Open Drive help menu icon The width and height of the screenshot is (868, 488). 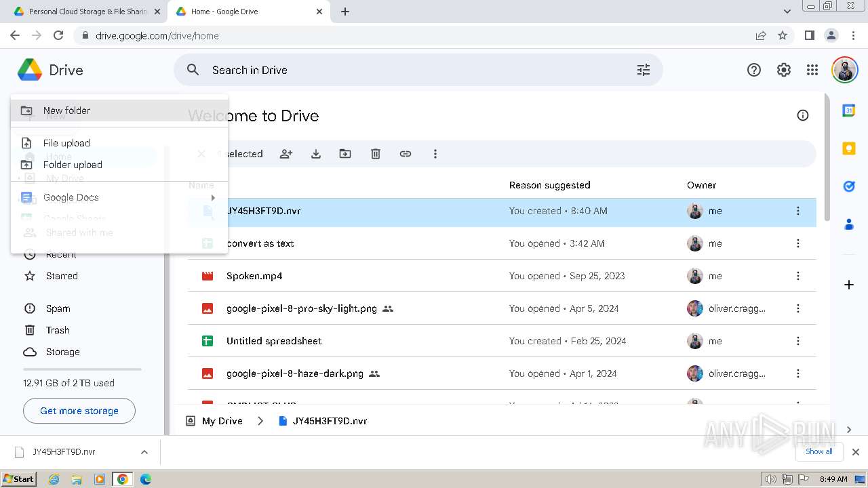pyautogui.click(x=754, y=70)
